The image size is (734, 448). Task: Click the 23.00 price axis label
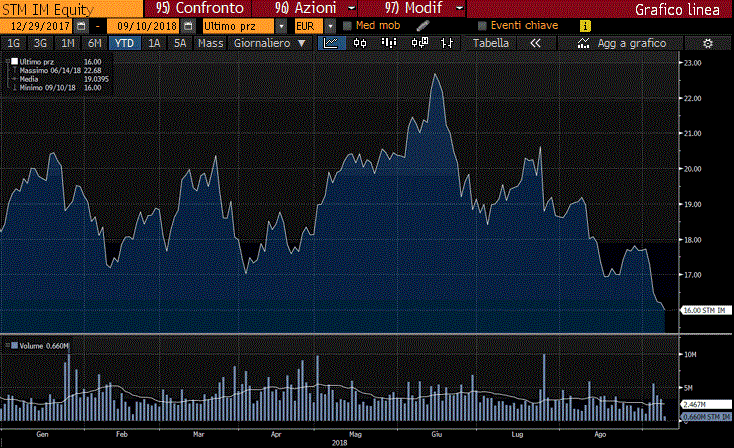tap(693, 63)
